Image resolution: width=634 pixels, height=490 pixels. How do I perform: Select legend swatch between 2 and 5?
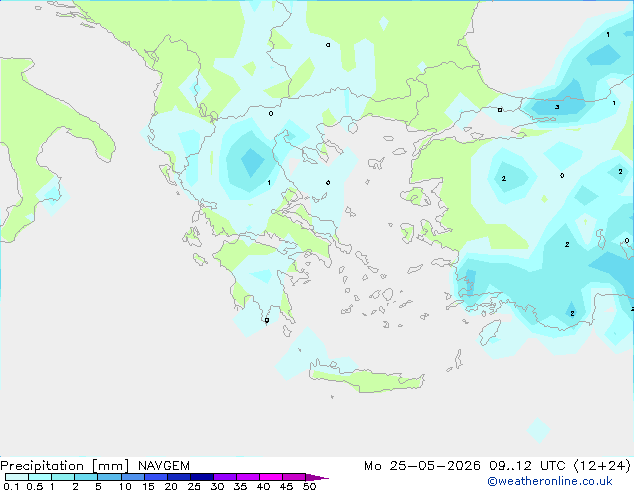pyautogui.click(x=86, y=477)
